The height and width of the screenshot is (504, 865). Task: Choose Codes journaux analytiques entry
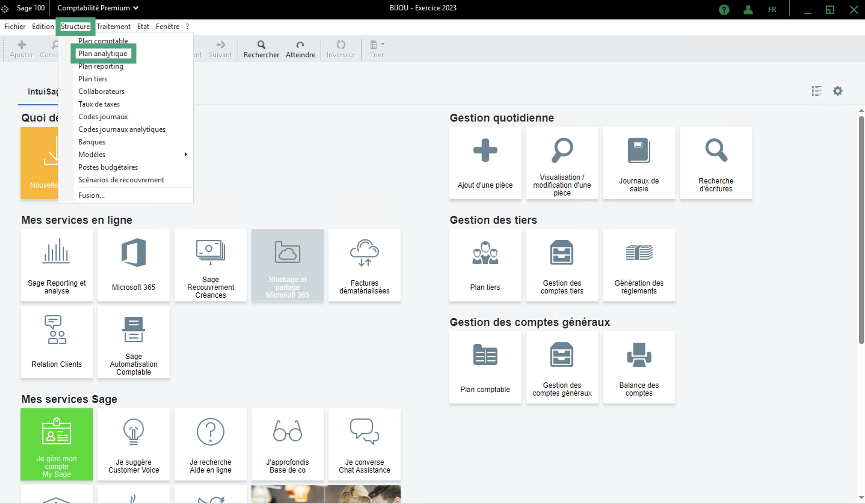pos(122,129)
